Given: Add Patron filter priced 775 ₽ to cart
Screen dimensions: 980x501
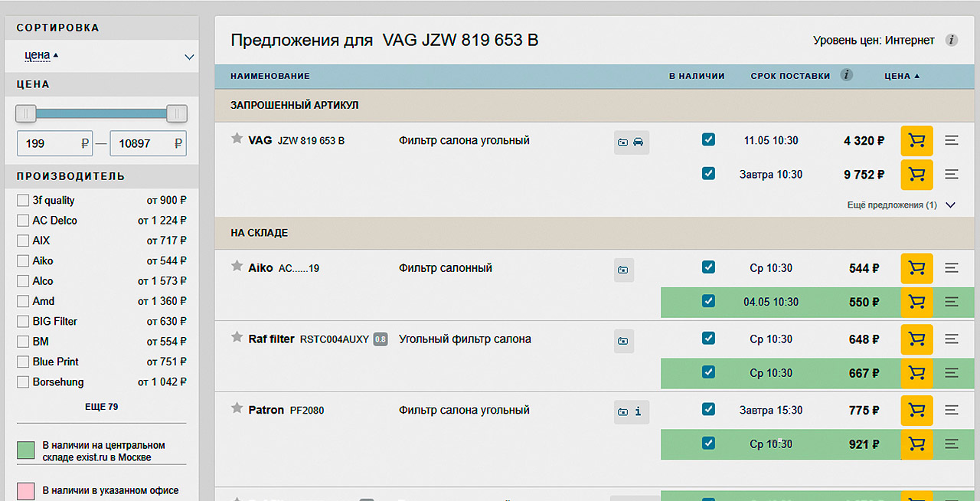Looking at the screenshot, I should point(916,411).
